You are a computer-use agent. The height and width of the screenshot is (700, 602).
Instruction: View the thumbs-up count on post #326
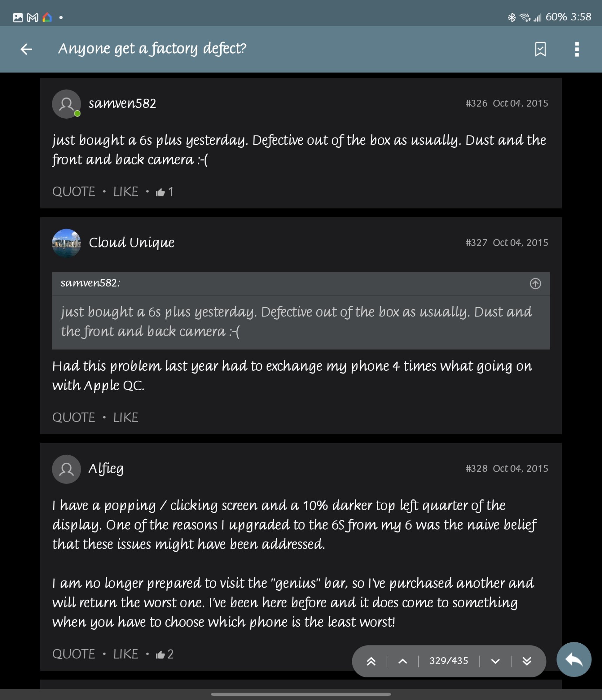[165, 192]
